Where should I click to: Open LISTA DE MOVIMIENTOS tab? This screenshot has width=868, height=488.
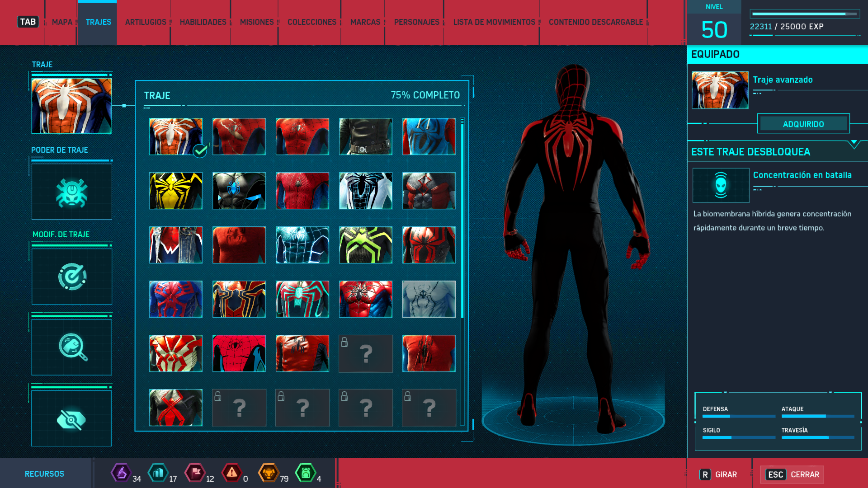494,22
